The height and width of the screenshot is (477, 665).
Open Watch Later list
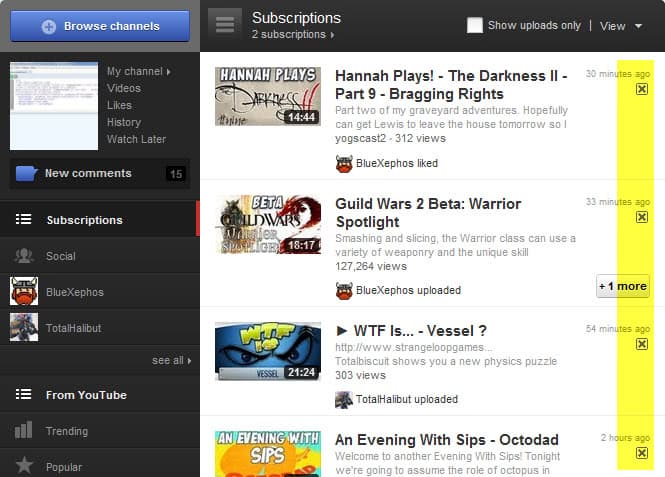(137, 139)
